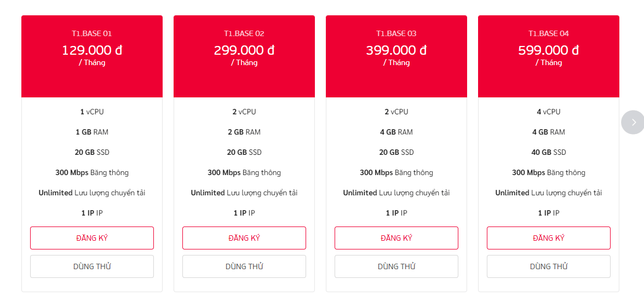The width and height of the screenshot is (644, 302).
Task: Click ĐĂNG KÝ for T1.BASE 01
Action: [91, 238]
